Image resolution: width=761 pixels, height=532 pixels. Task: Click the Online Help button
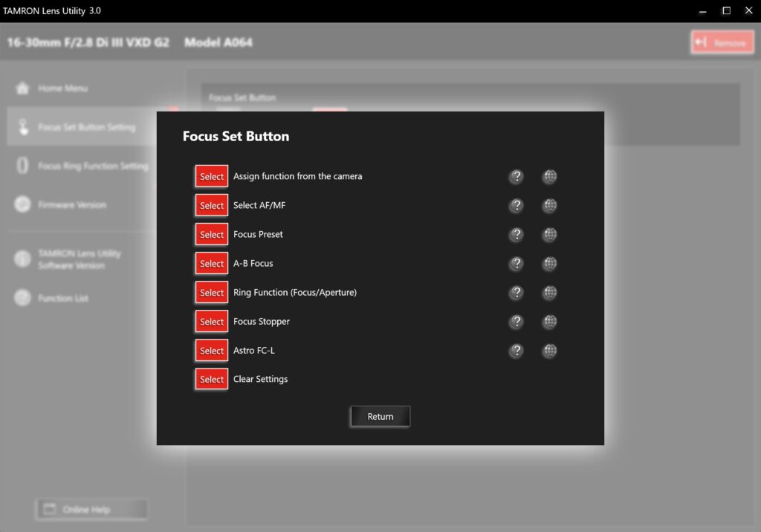click(91, 509)
